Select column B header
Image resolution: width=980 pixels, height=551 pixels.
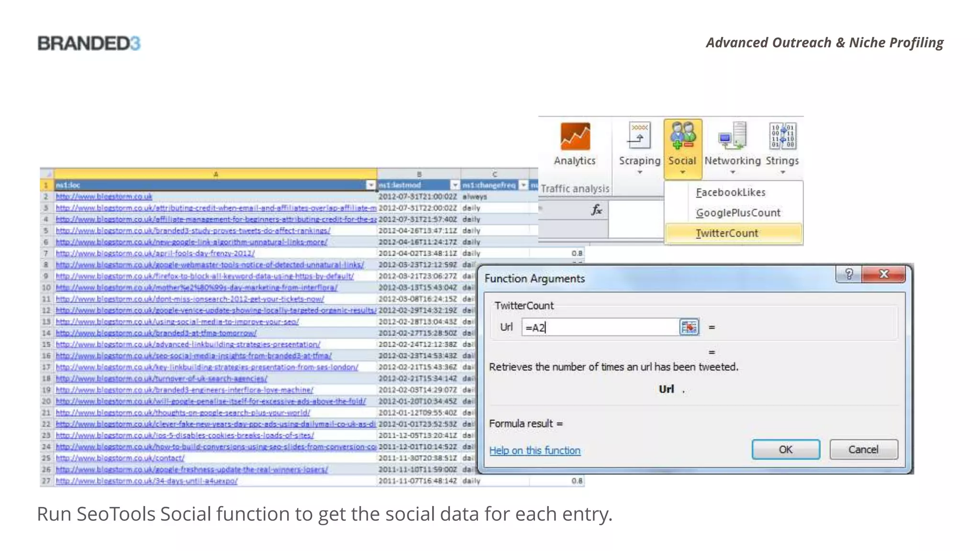point(419,174)
